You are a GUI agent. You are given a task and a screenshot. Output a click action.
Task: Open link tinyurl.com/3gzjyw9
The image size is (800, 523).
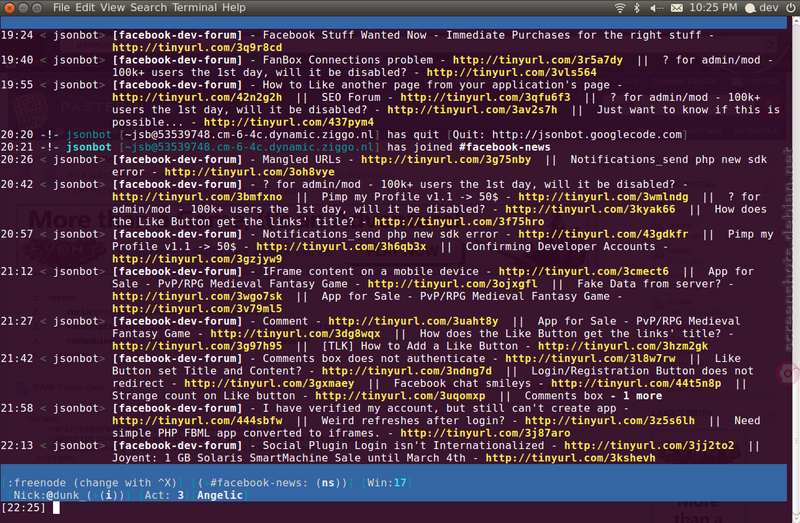[x=197, y=259]
